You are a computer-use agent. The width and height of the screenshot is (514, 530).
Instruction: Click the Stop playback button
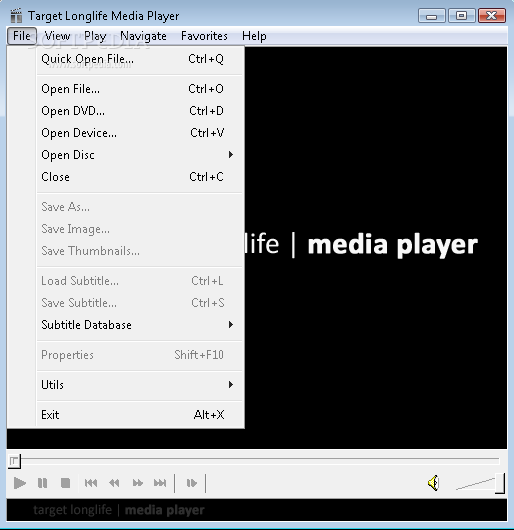(65, 483)
